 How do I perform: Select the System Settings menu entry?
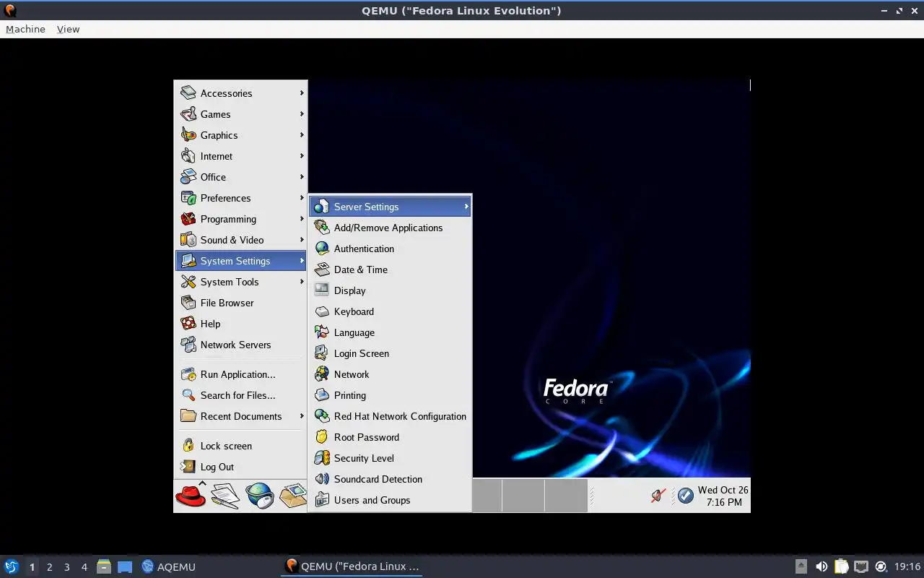(241, 261)
